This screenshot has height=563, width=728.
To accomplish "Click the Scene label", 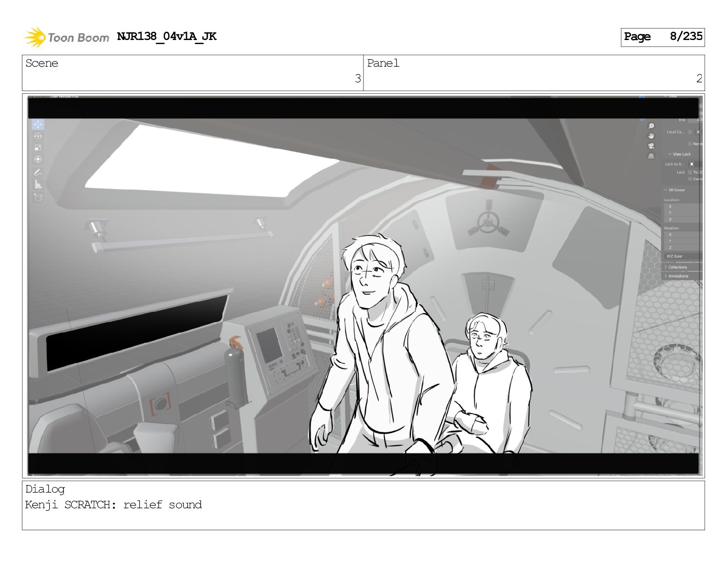I will (42, 63).
